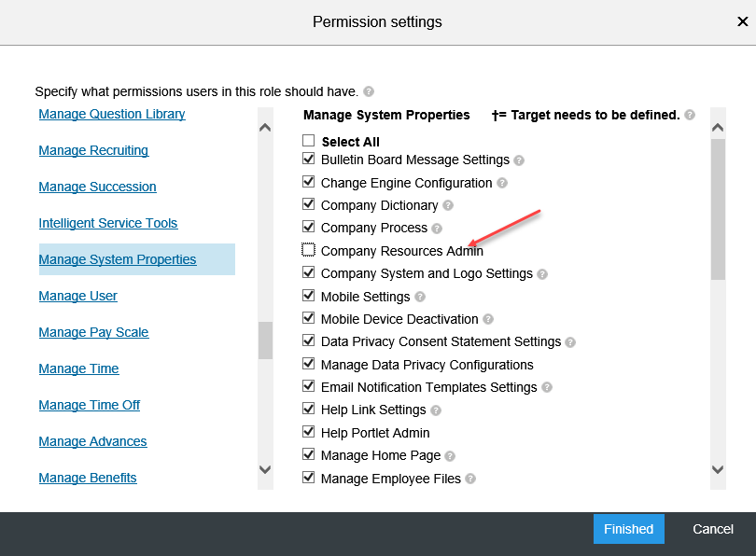Screen dimensions: 756x556
Task: Open help icon beside Bulletin Board Message Settings
Action: (x=519, y=160)
